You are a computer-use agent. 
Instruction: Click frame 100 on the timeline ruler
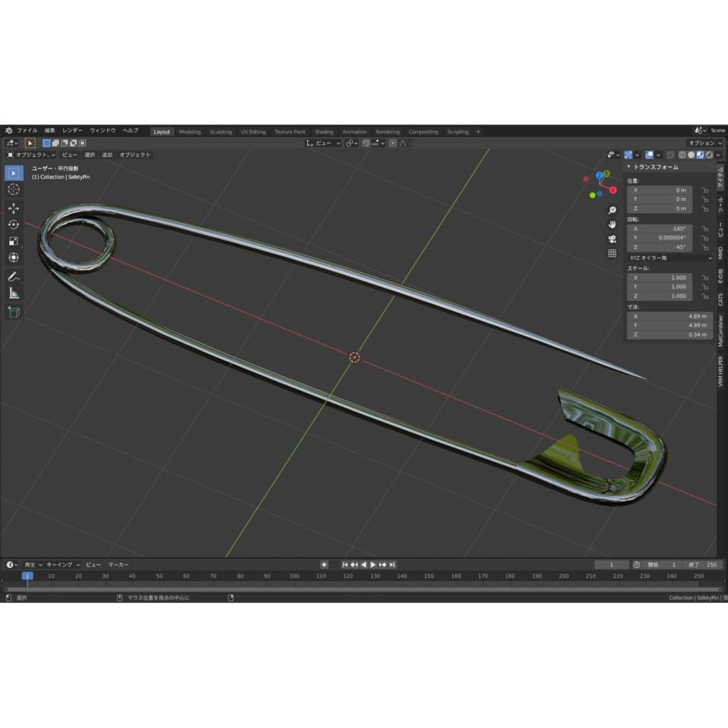tap(294, 576)
